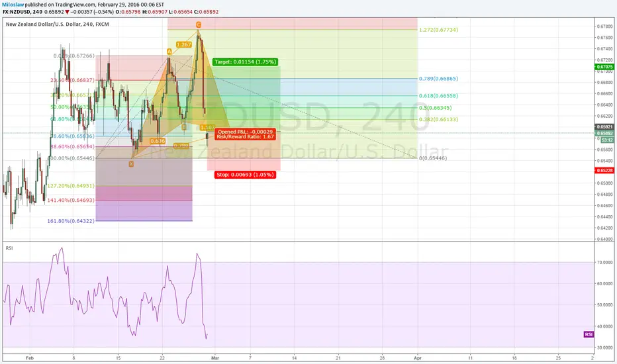
Task: Click the 0.64000 price scale value
Action: (605, 240)
